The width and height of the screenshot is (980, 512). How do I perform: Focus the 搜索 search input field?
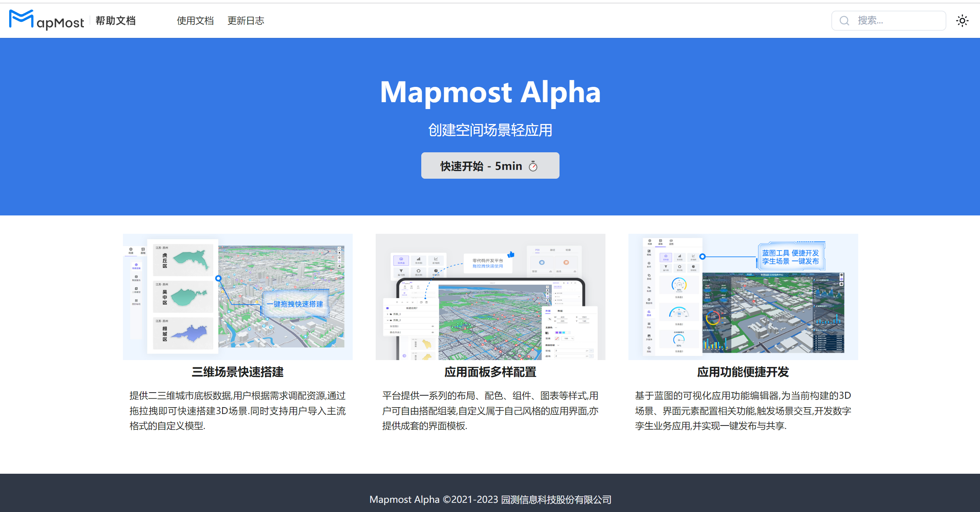pyautogui.click(x=888, y=21)
